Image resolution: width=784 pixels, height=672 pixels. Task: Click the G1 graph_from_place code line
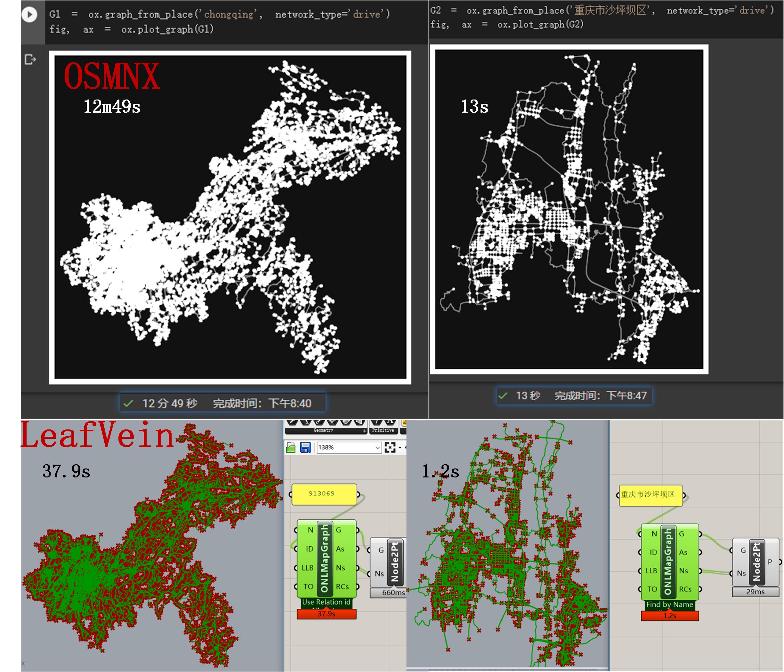coord(220,14)
